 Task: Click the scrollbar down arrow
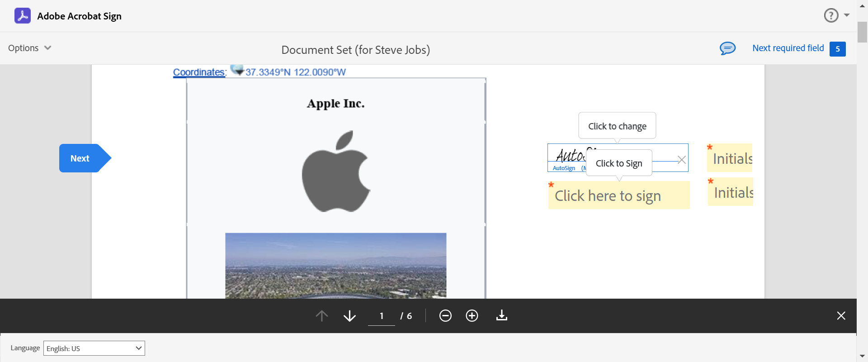point(862,357)
